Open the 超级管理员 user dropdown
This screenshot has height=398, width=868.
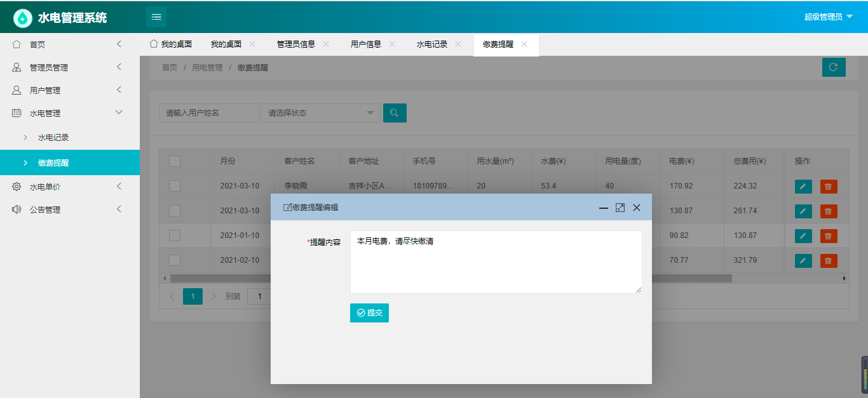point(828,17)
